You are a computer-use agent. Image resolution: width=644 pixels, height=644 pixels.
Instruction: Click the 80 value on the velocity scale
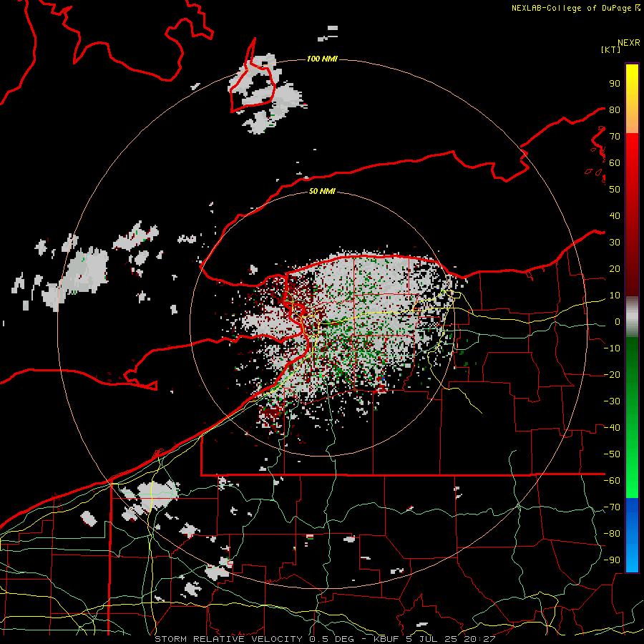tap(615, 110)
